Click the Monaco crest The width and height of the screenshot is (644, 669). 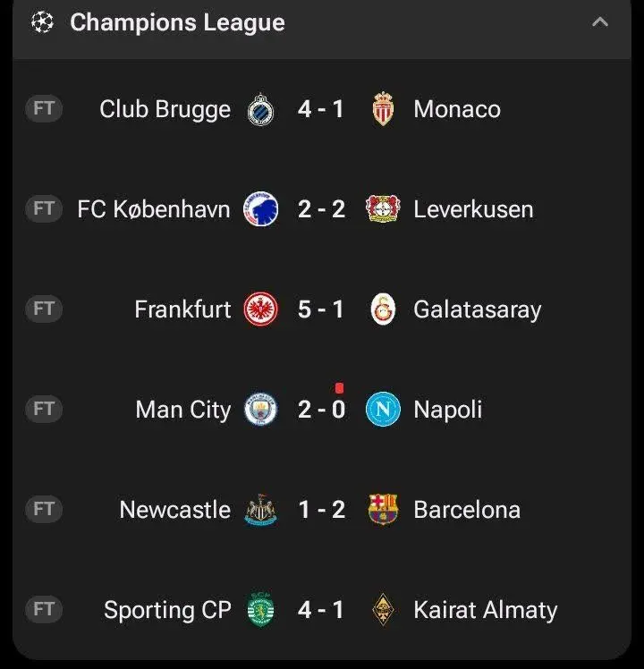coord(383,109)
